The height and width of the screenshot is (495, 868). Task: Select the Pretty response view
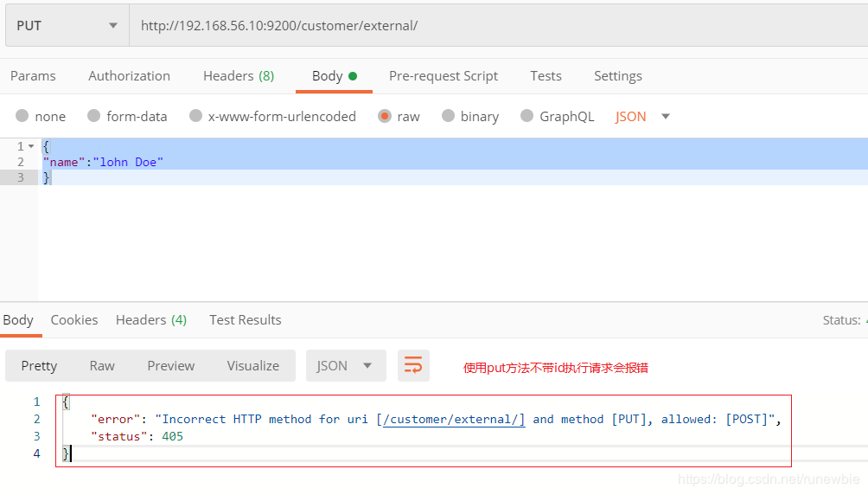pyautogui.click(x=39, y=366)
